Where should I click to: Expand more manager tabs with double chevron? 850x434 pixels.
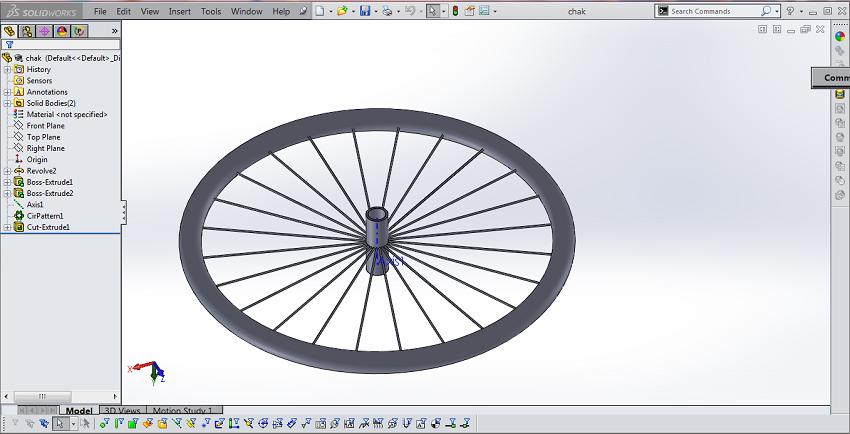tap(114, 31)
